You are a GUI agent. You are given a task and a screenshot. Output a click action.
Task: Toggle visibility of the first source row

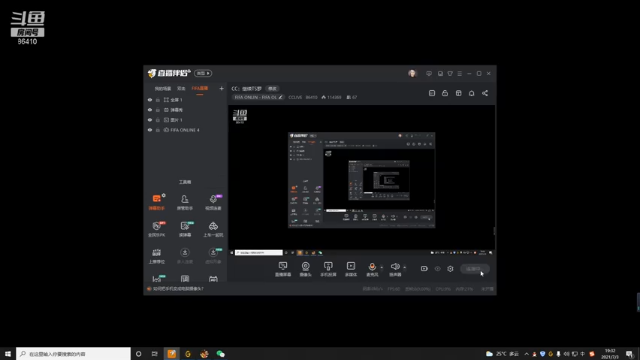click(x=150, y=100)
